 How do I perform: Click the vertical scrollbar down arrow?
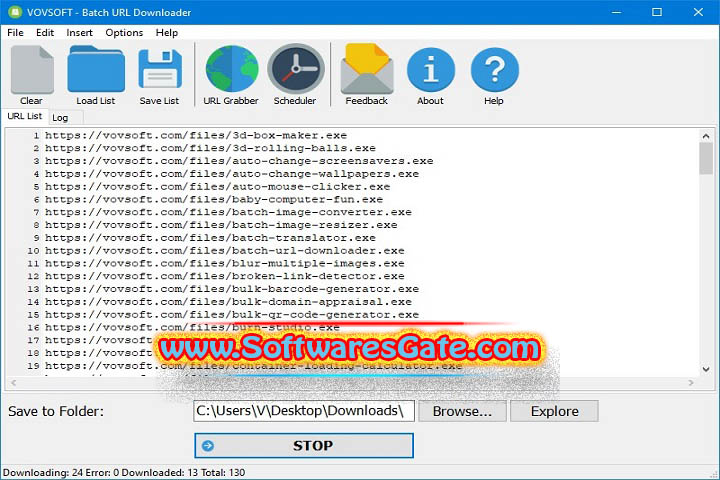coord(706,369)
